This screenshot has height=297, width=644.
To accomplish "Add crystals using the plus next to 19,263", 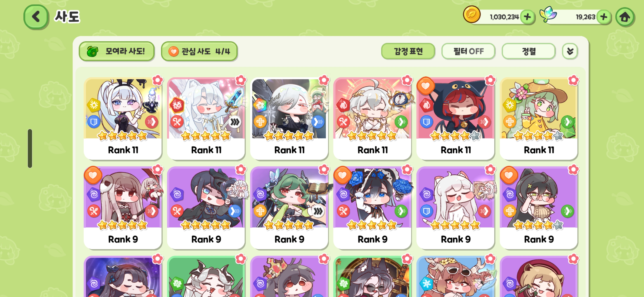I will tap(604, 17).
